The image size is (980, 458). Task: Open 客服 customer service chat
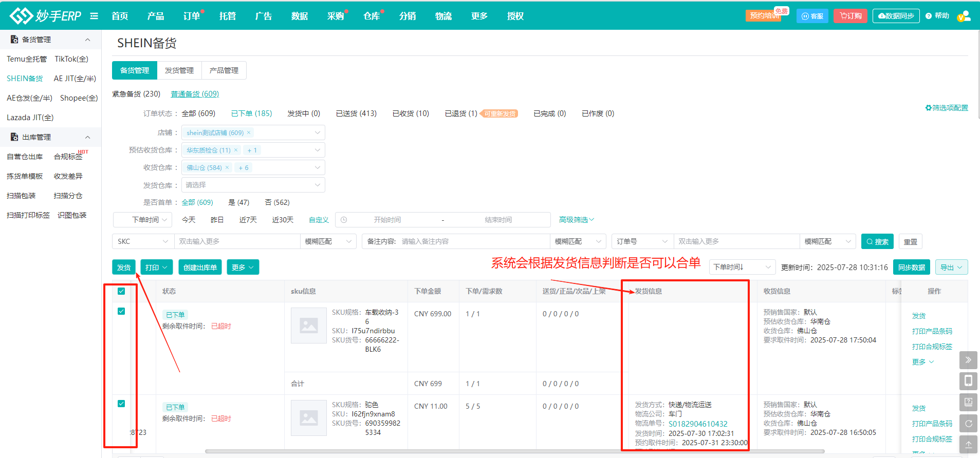point(812,16)
